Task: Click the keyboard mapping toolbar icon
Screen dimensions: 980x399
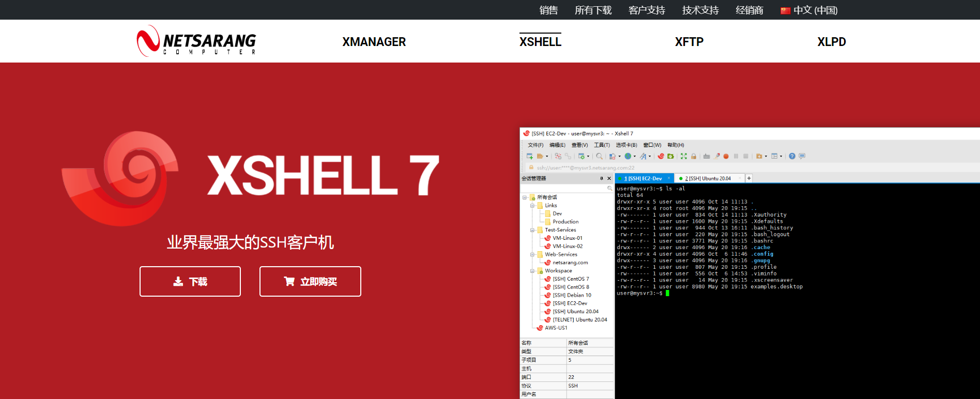Action: 707,156
